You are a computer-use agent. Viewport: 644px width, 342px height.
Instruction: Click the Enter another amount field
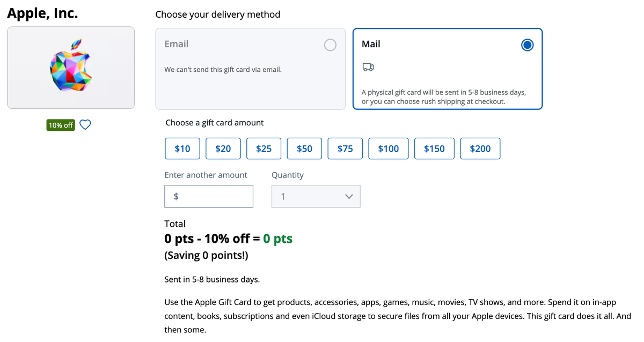point(209,197)
